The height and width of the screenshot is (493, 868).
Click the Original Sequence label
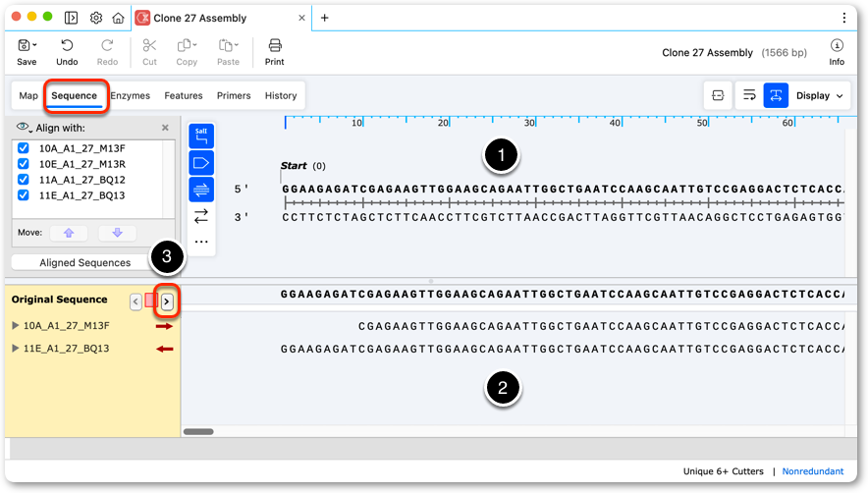[x=59, y=300]
